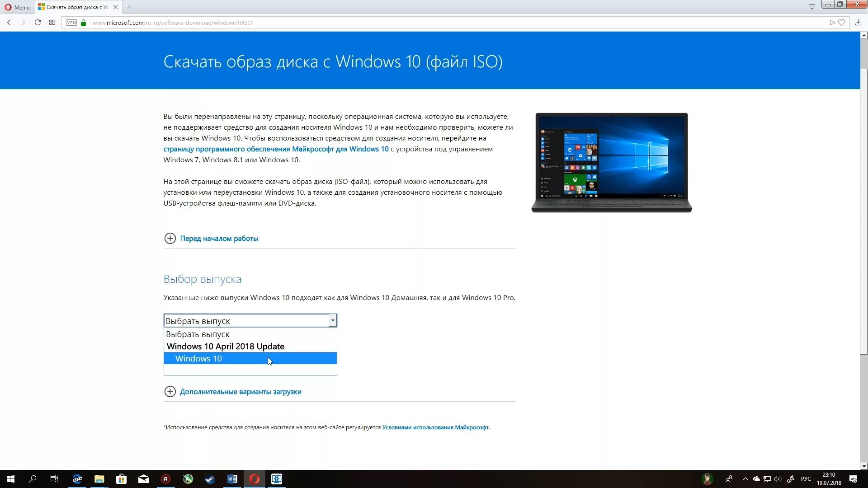Open Steam from taskbar

click(210, 479)
